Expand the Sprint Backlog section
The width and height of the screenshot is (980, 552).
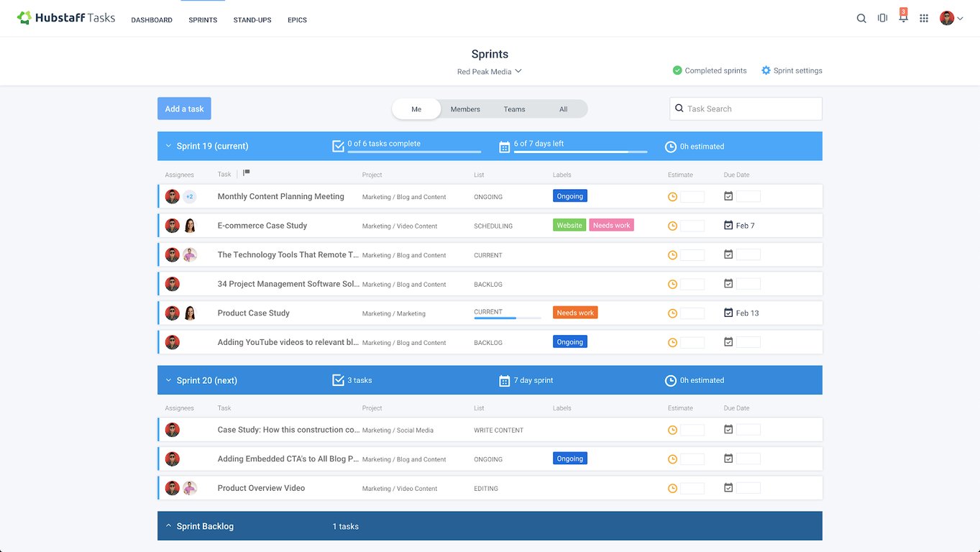[168, 526]
